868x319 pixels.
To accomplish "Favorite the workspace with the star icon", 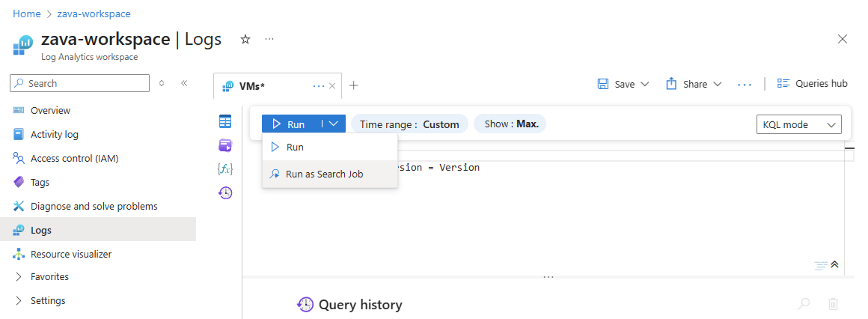I will pyautogui.click(x=245, y=39).
